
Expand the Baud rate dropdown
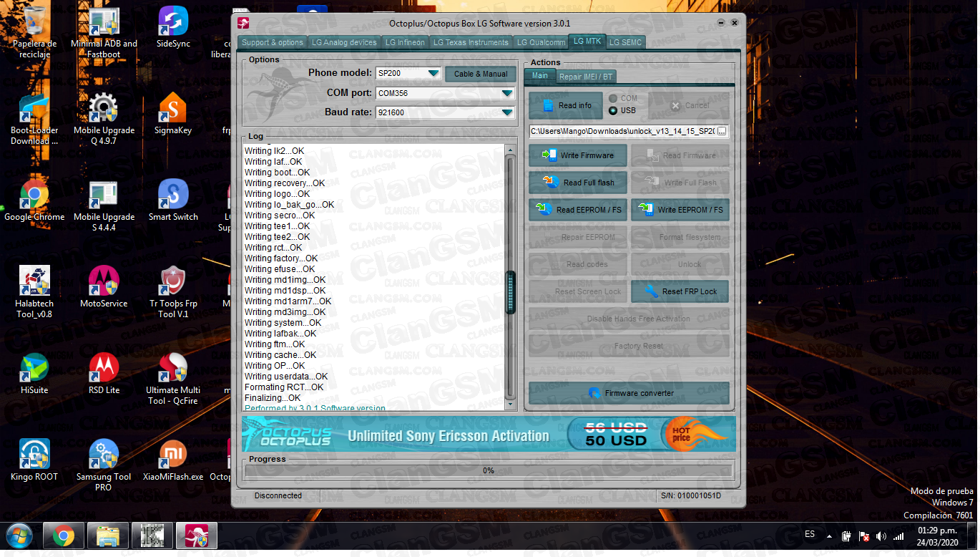point(507,112)
